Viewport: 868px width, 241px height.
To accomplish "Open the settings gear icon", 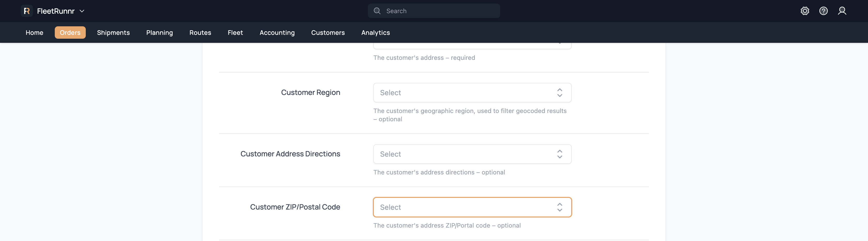I will coord(805,11).
